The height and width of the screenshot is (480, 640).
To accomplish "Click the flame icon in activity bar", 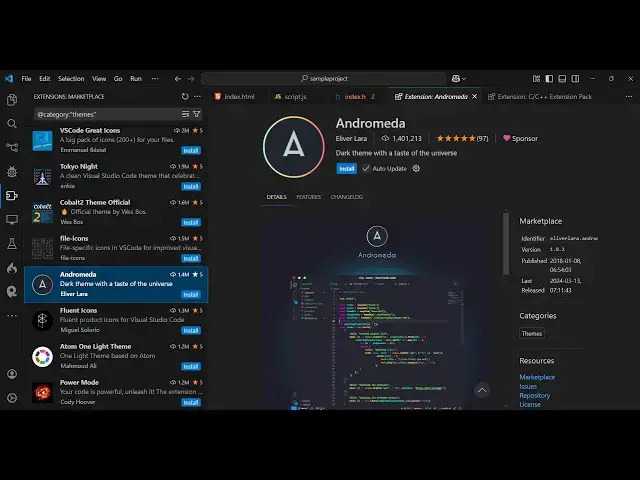I will coord(12,268).
